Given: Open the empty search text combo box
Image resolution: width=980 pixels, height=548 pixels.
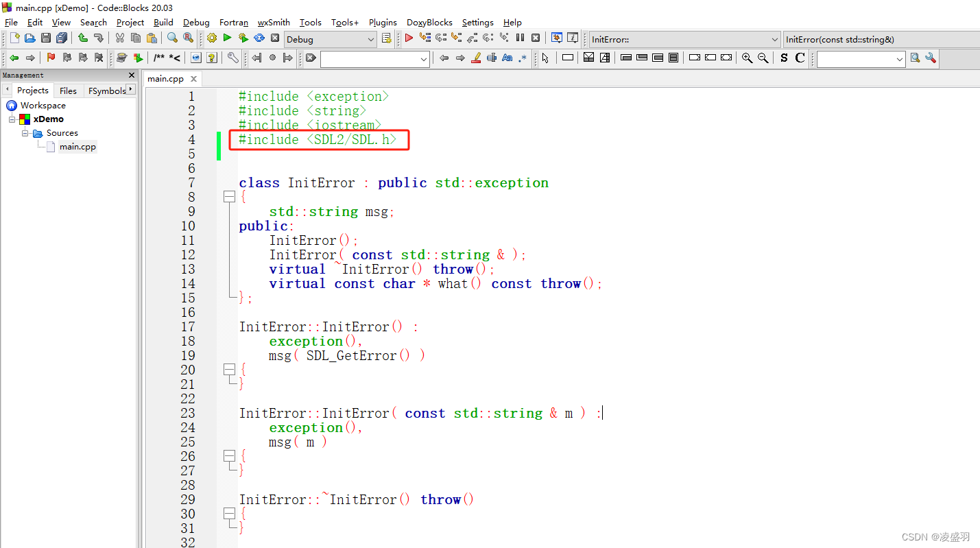Looking at the screenshot, I should [375, 59].
